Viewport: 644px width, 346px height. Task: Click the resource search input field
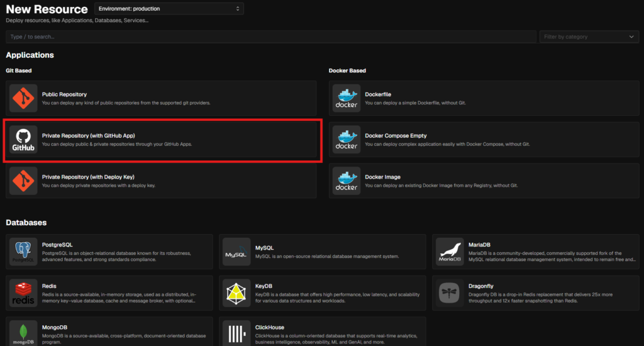(x=270, y=36)
